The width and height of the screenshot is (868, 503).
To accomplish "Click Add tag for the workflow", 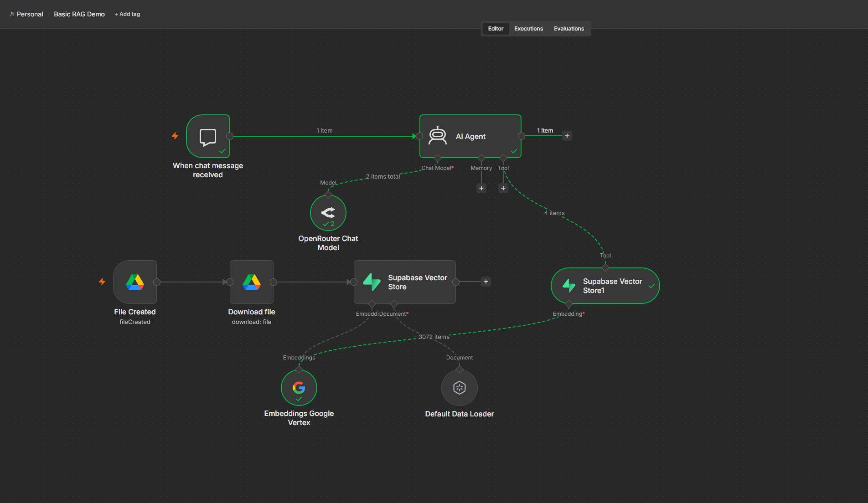I will click(x=127, y=14).
